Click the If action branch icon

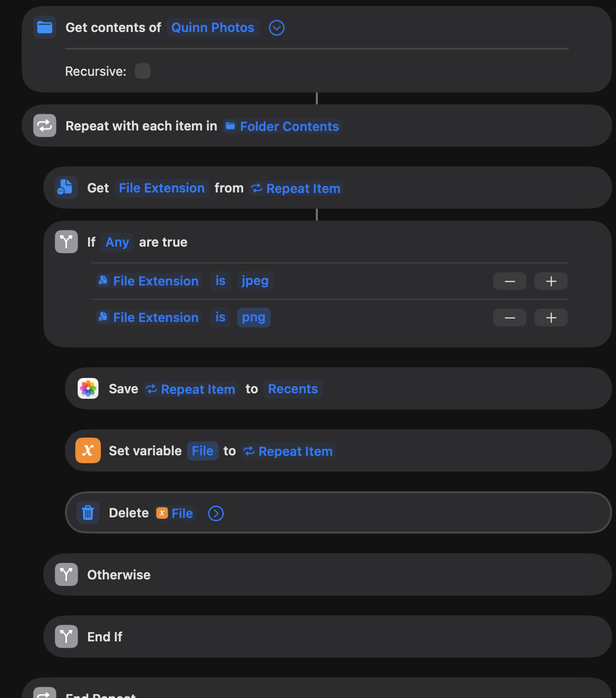pos(66,242)
